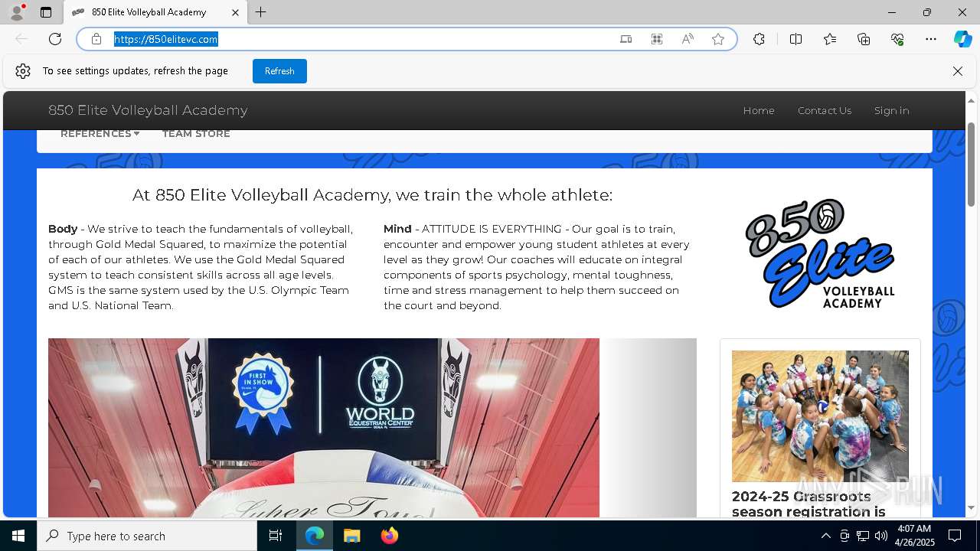This screenshot has width=980, height=551.
Task: Click the taskbar search box
Action: 147,536
